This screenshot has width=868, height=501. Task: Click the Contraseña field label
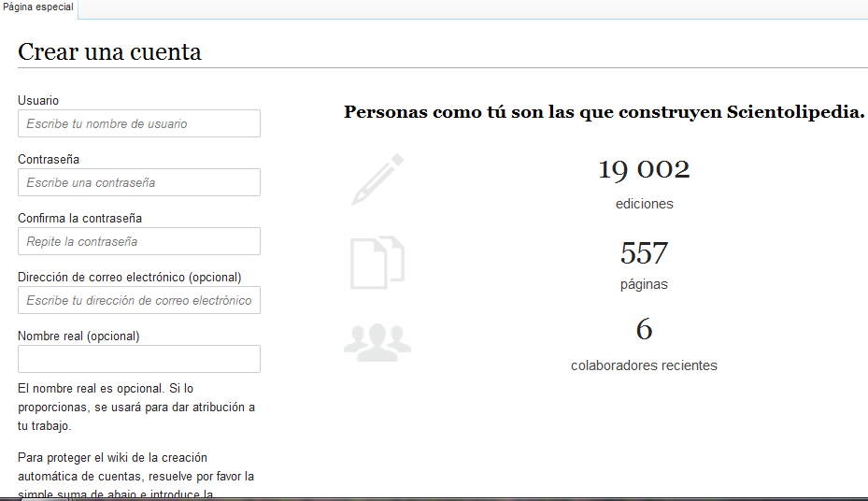49,160
